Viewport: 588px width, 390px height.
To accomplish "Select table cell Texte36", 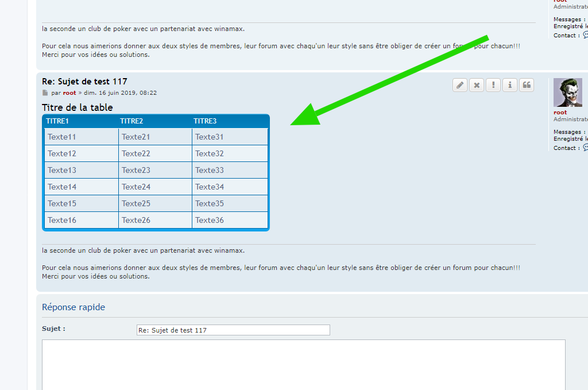I will click(x=210, y=221).
